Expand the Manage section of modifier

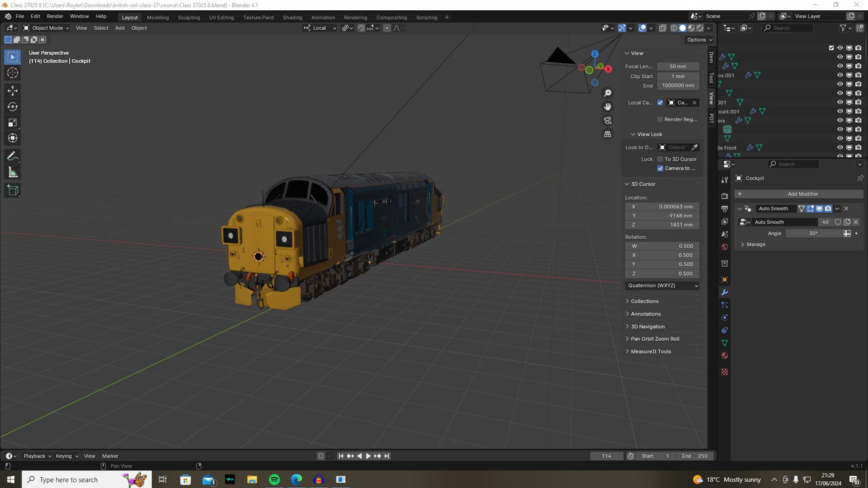(755, 244)
